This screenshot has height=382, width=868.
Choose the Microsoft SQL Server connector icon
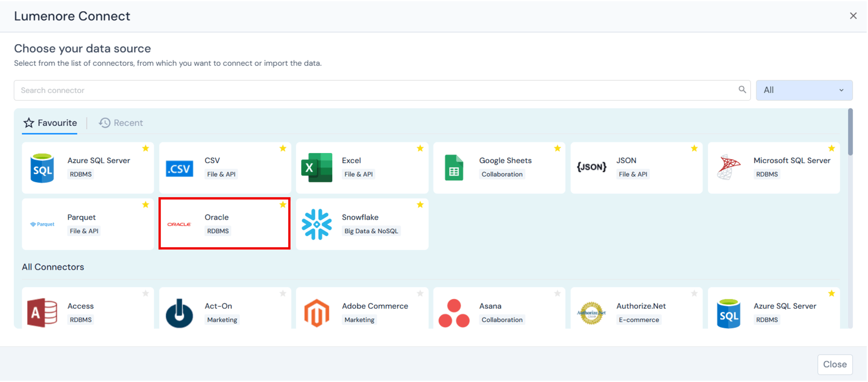pyautogui.click(x=729, y=167)
